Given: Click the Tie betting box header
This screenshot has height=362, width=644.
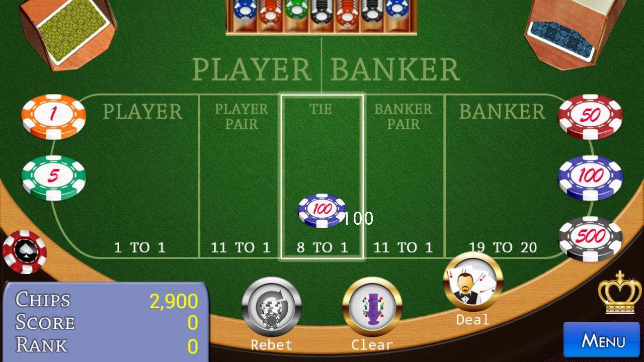Looking at the screenshot, I should coord(321,109).
